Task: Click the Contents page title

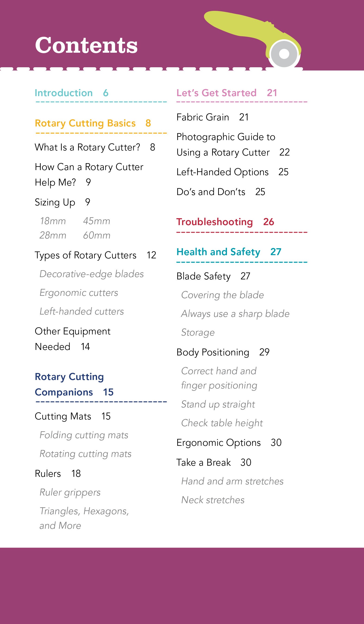Action: point(86,46)
